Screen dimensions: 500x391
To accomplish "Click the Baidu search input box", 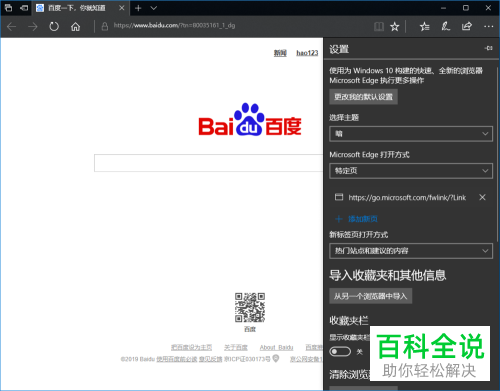I will pyautogui.click(x=208, y=163).
